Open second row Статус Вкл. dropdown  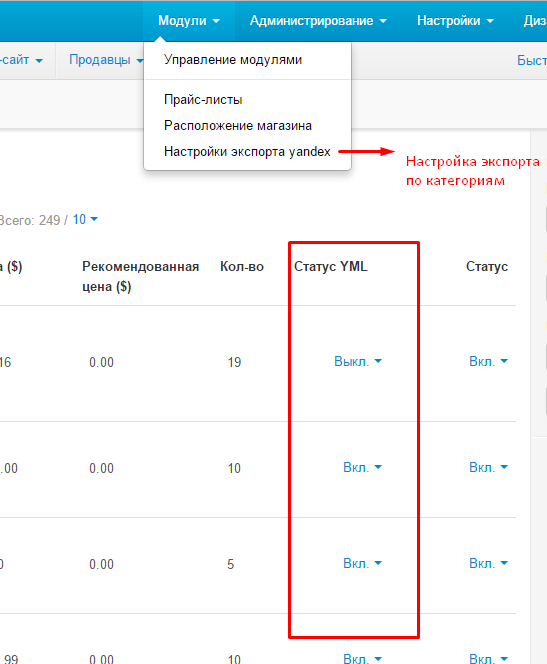(488, 467)
